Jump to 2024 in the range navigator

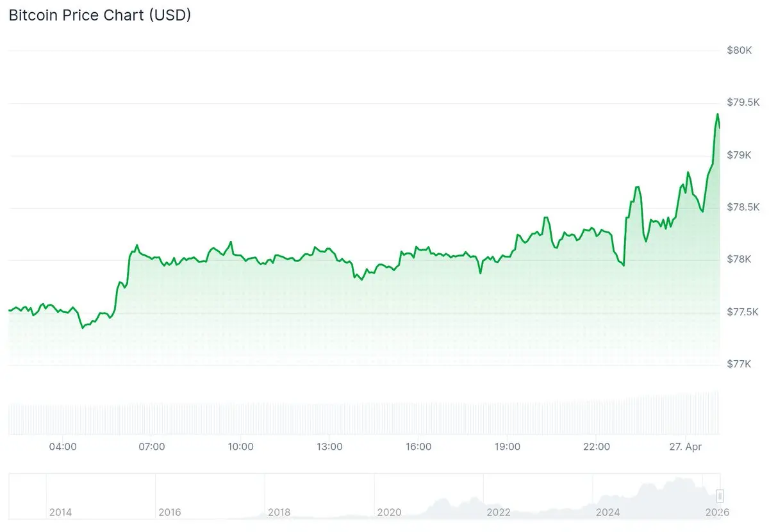[608, 512]
